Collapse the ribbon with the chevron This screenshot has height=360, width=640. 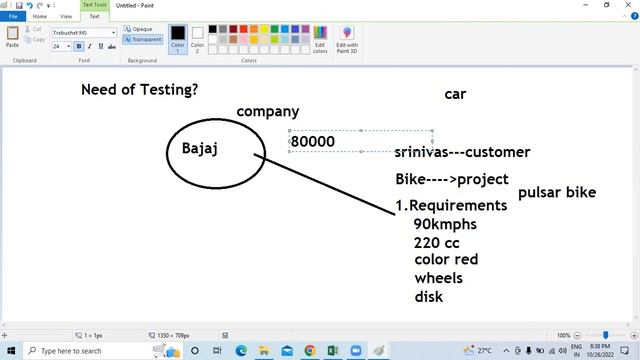[624, 16]
